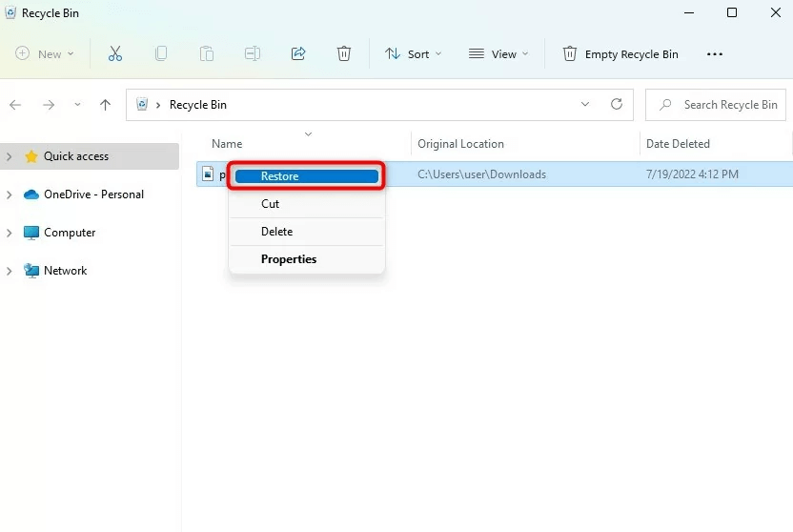This screenshot has width=793, height=532.
Task: Refresh the Recycle Bin folder view
Action: point(617,105)
